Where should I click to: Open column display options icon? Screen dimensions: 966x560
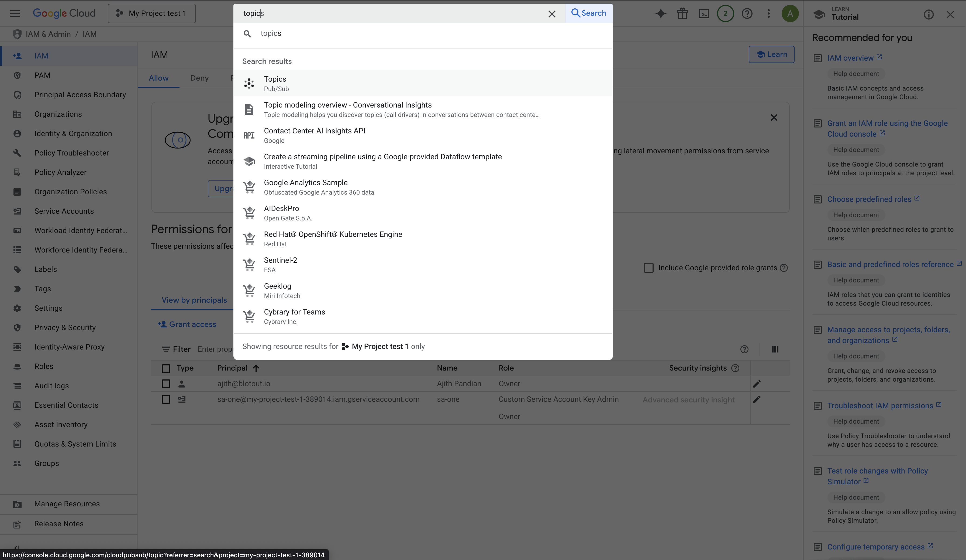coord(775,349)
